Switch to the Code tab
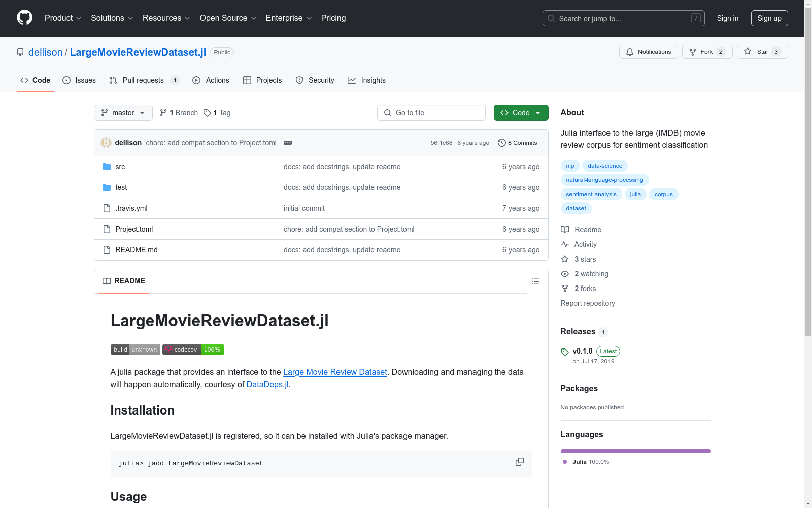812x508 pixels. click(x=36, y=80)
